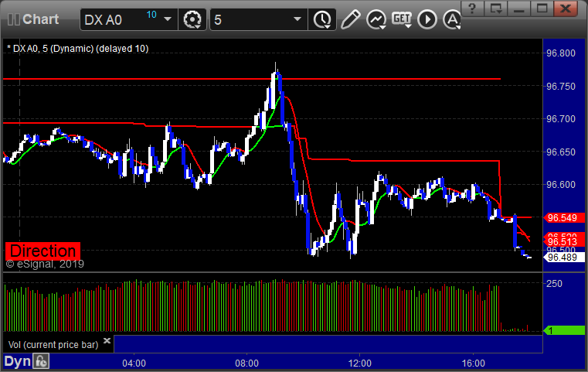588x372 pixels.
Task: Click the 96.513 red price marker
Action: point(563,242)
